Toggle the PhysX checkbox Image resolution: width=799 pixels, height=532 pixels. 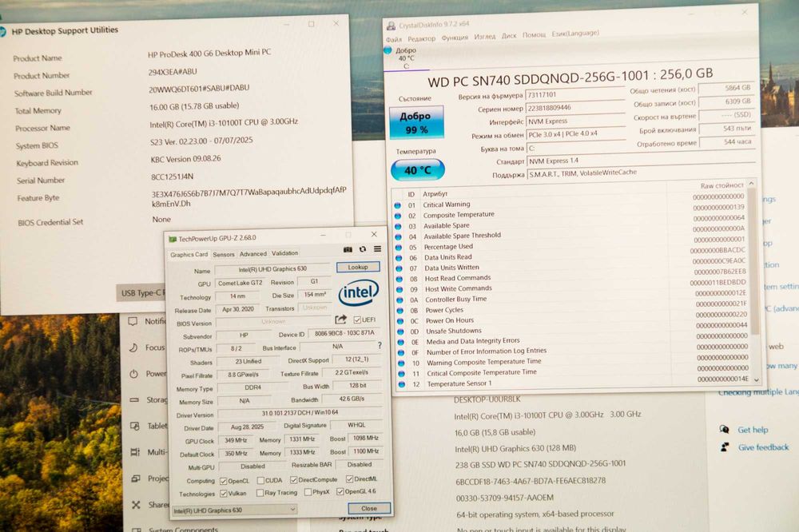308,492
